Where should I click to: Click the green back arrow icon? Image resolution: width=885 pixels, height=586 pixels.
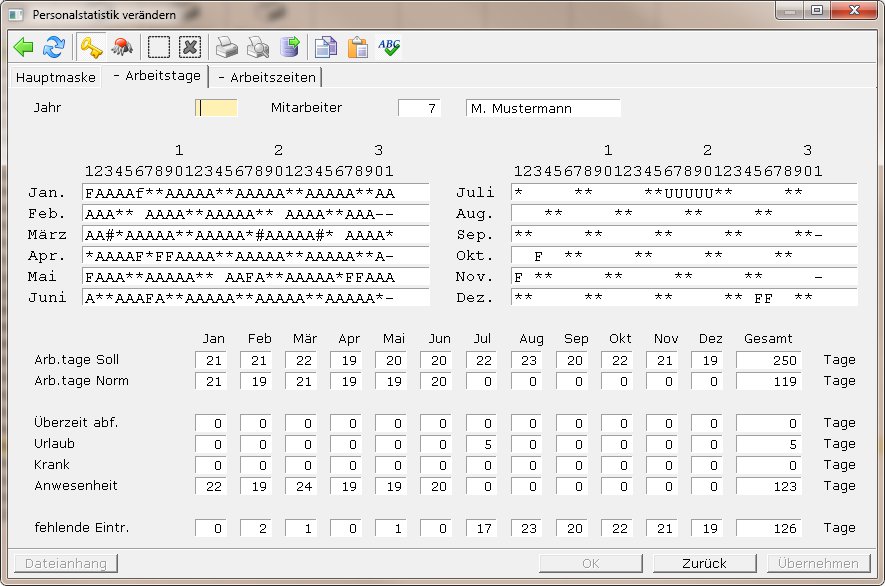point(24,47)
